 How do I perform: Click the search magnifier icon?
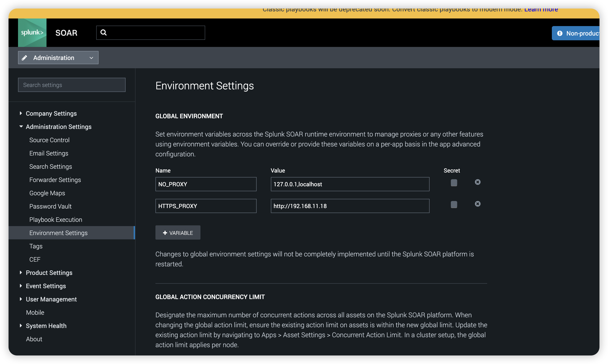(x=104, y=32)
